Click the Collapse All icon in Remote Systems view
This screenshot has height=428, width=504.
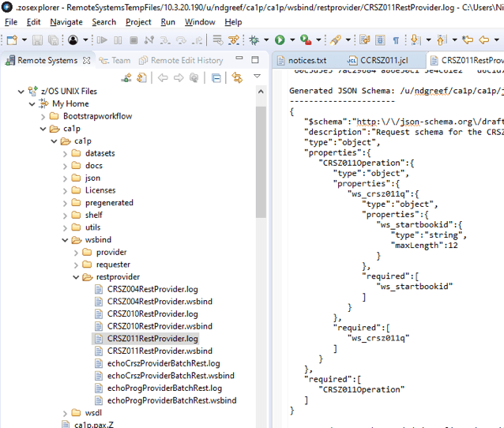coord(216,78)
